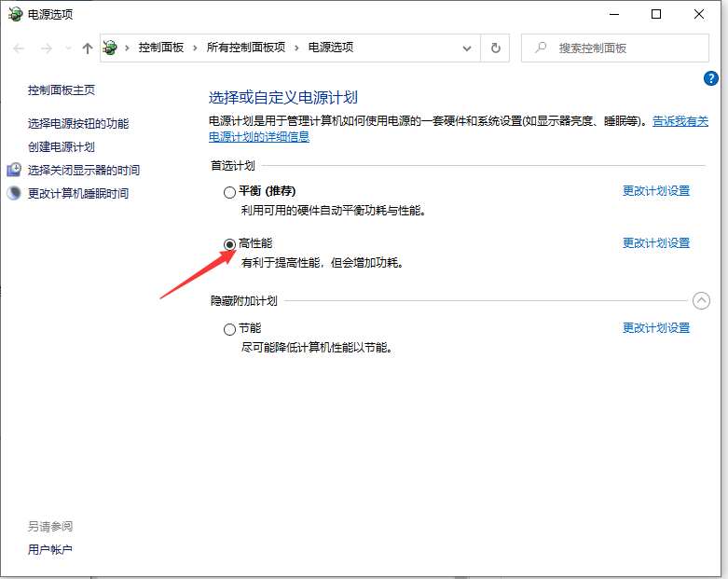
Task: Click the search magnifier icon
Action: [x=542, y=48]
